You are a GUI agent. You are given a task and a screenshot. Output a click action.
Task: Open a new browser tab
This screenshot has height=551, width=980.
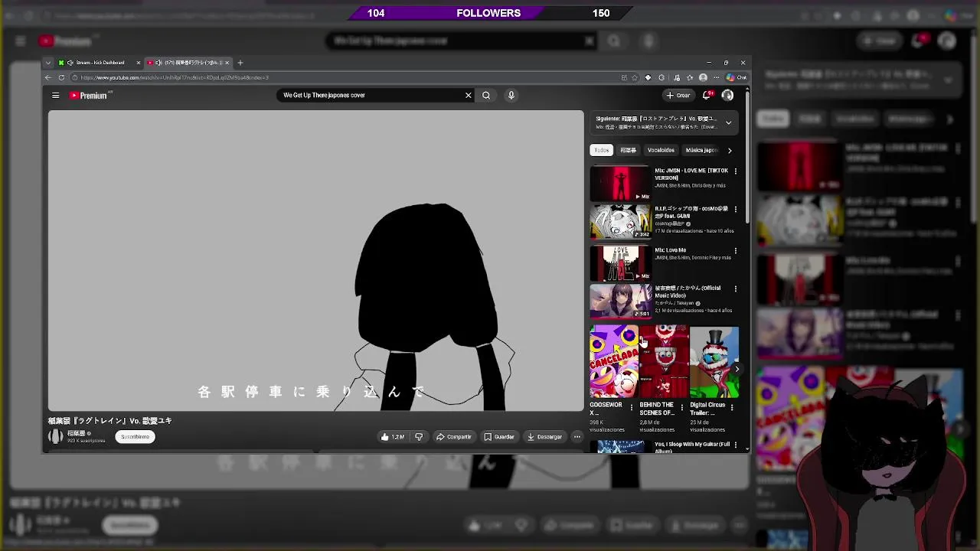coord(240,63)
